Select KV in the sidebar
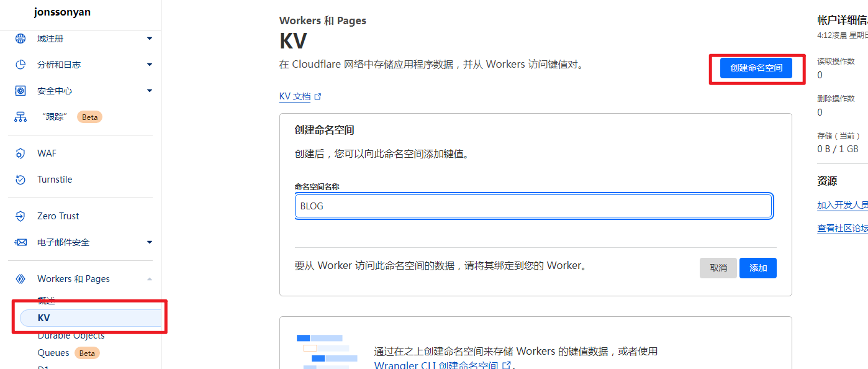868x369 pixels. point(91,318)
